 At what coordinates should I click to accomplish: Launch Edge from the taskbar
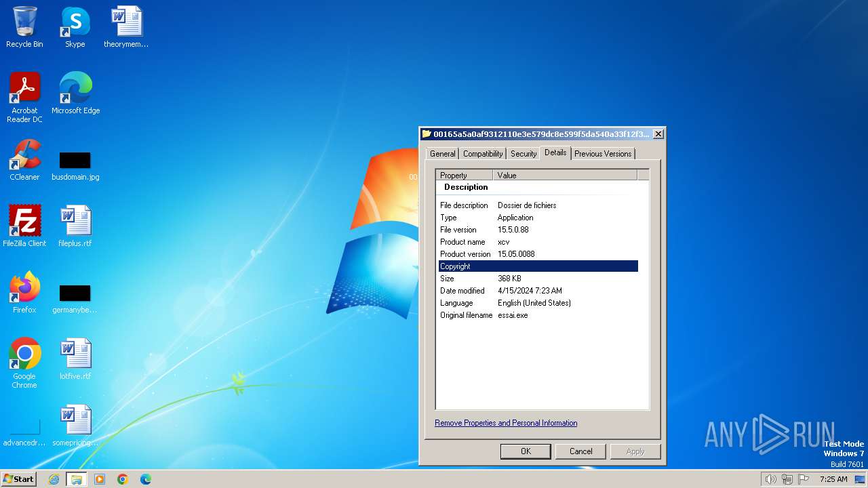coord(146,479)
